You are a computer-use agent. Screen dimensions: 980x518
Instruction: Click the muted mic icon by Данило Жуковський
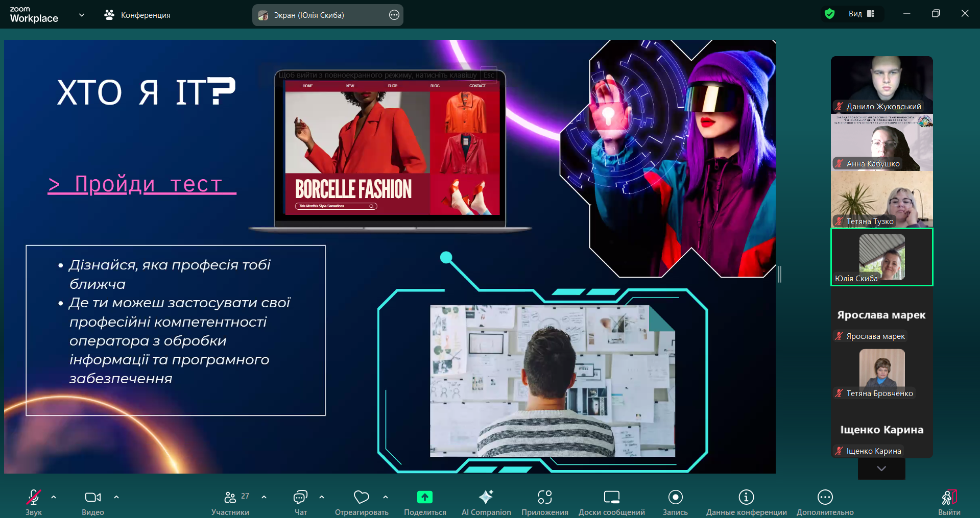point(839,106)
